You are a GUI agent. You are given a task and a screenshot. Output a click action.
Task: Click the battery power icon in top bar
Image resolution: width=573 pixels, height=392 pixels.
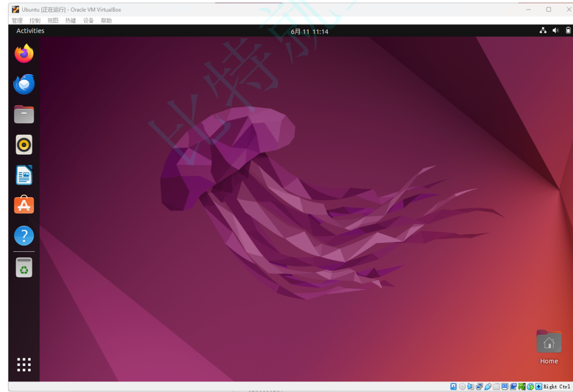568,30
